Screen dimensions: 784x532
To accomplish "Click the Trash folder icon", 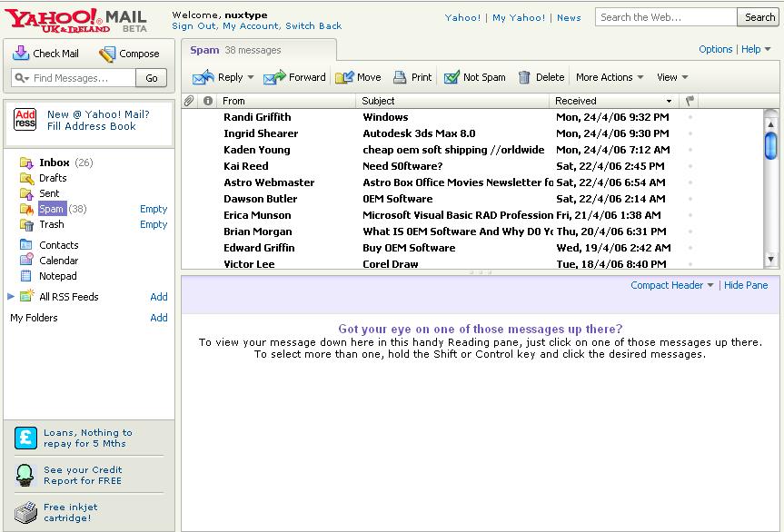I will (x=26, y=224).
